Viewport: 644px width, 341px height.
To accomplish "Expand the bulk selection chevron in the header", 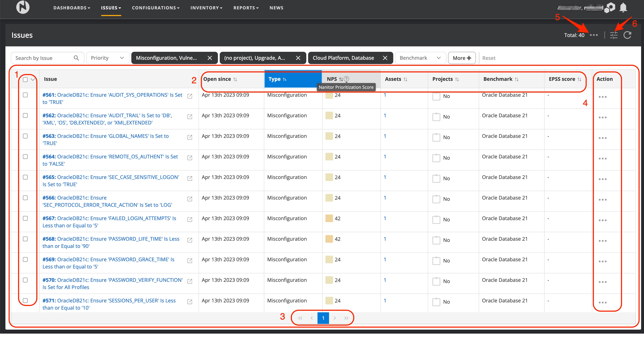I will [x=32, y=80].
